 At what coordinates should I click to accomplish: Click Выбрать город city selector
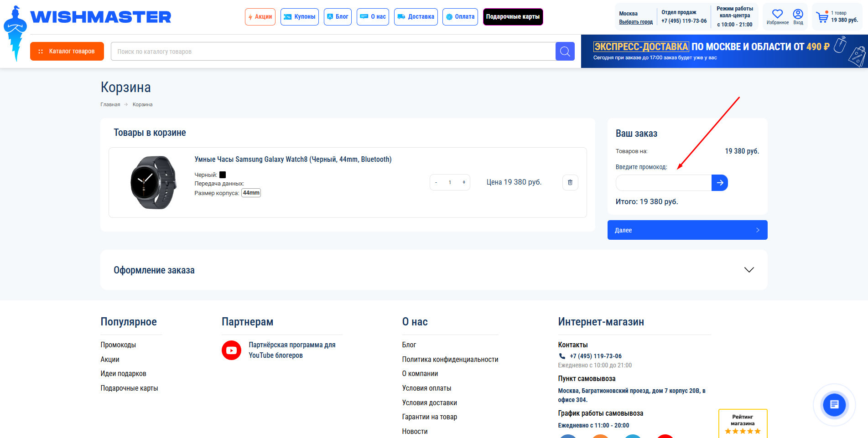(x=635, y=22)
